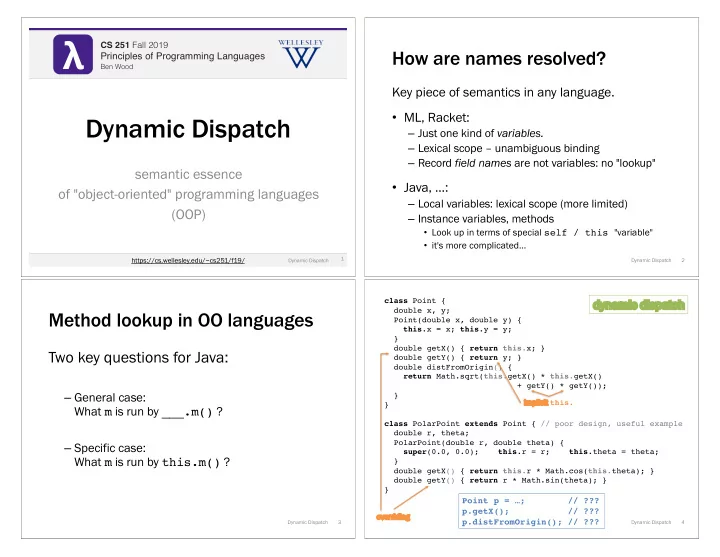This screenshot has width=720, height=557.
Task: Click 'Key piece of semantics in any language.'
Action: coord(503,92)
